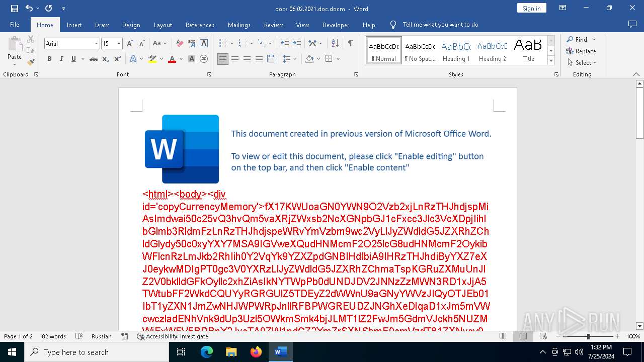Open the Select dropdown in Editing
The width and height of the screenshot is (644, 362).
pyautogui.click(x=582, y=63)
